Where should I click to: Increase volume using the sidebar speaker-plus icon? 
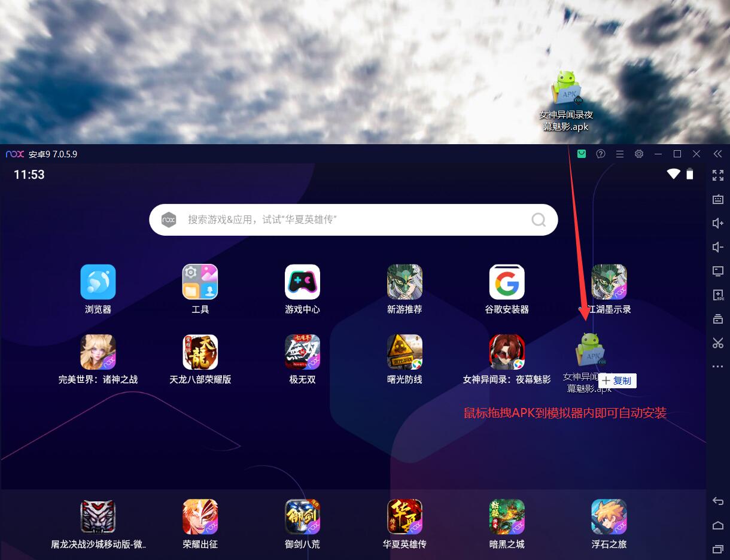718,223
